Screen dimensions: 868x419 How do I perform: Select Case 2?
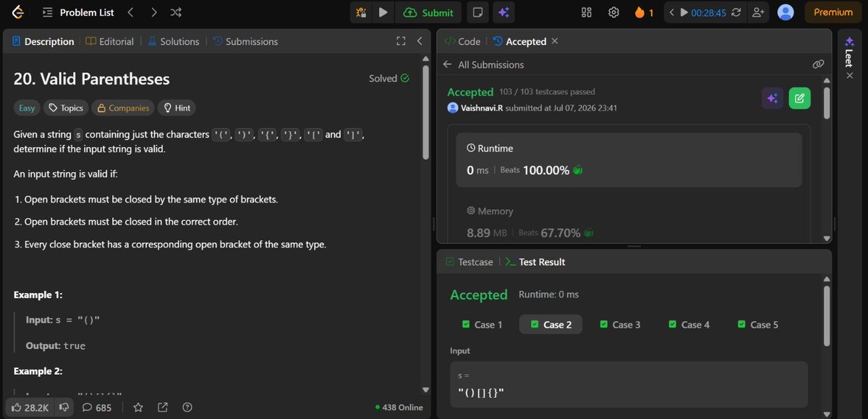[x=550, y=324]
